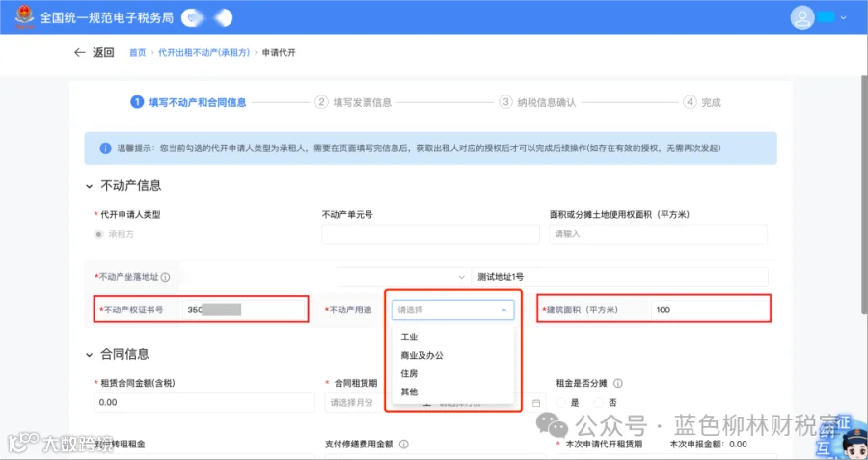Screen dimensions: 868x460
Task: Choose 商业及办公 from the dropdown list
Action: [421, 356]
